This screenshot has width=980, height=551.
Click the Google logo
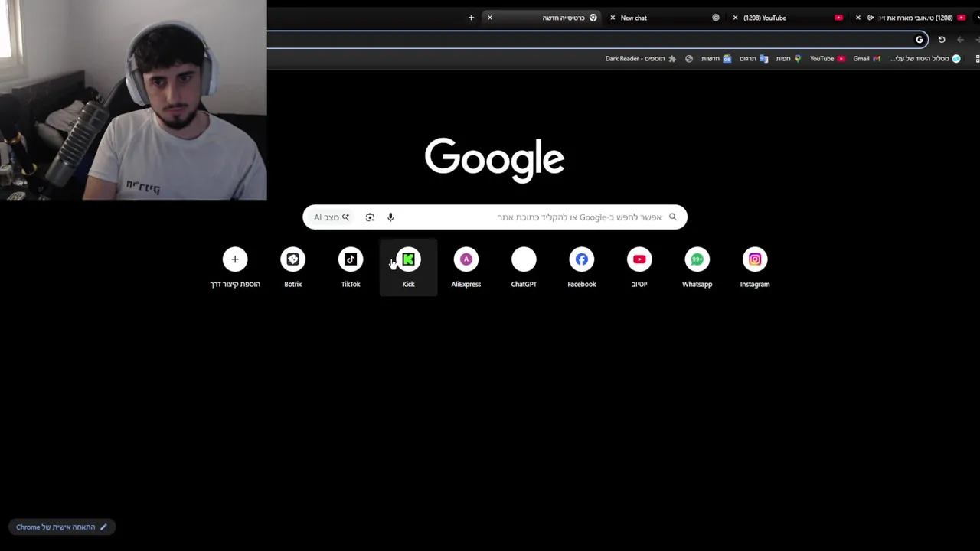coord(495,160)
